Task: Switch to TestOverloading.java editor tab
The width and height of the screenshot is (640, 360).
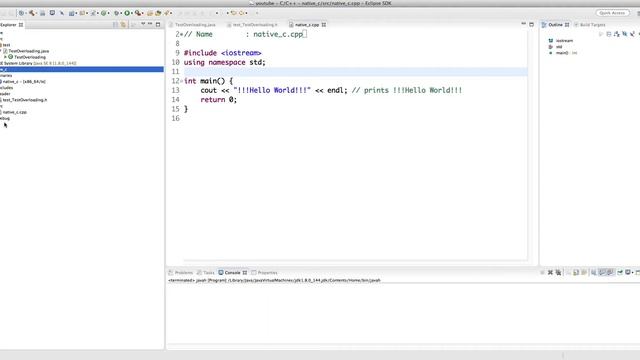Action: 195,25
